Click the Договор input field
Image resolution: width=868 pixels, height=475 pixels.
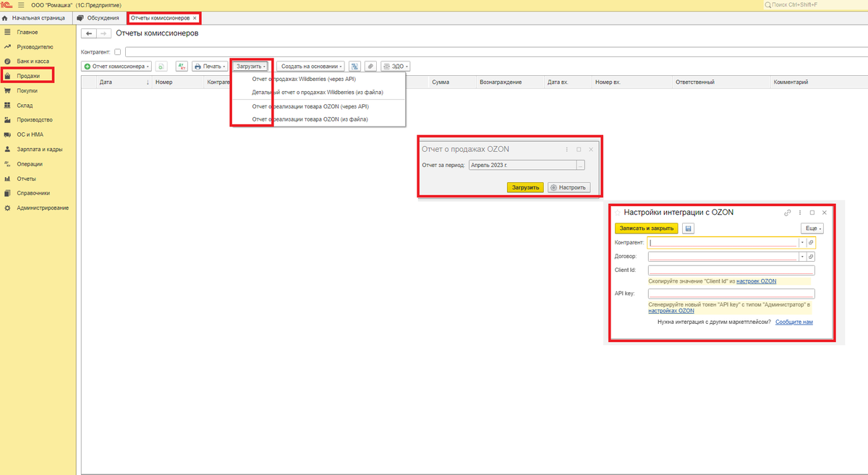723,257
